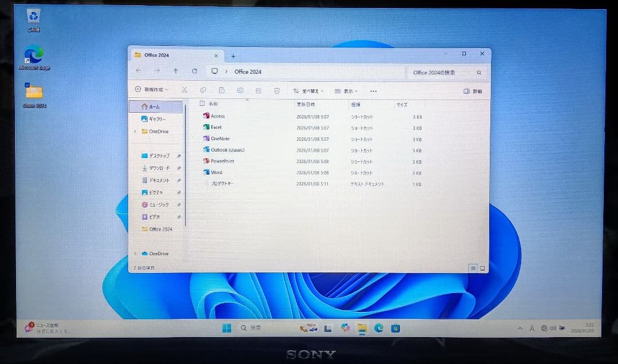618x364 pixels.
Task: Navigate up with the up arrow button
Action: click(176, 71)
